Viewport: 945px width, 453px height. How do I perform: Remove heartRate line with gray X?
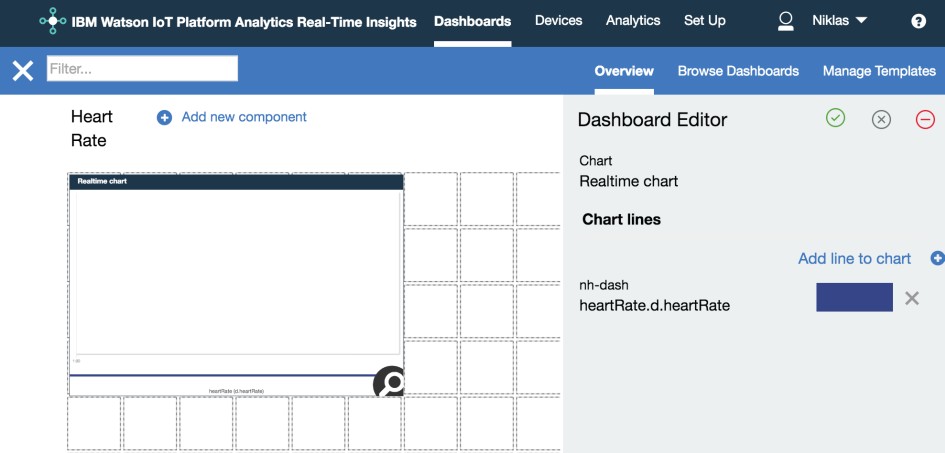[x=912, y=298]
